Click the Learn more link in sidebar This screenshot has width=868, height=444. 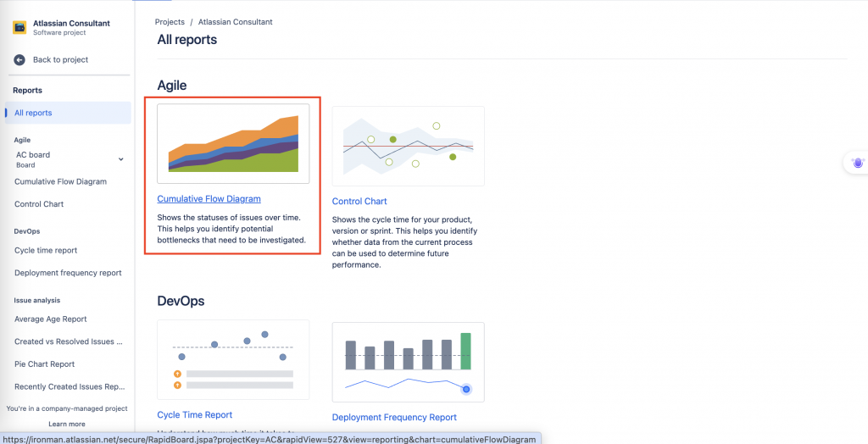[67, 424]
